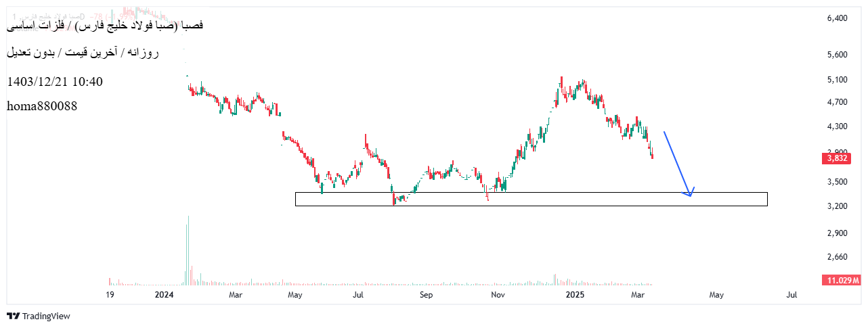Click the Nov label on time axis
Viewport: 868px width, 328px height.
498,295
